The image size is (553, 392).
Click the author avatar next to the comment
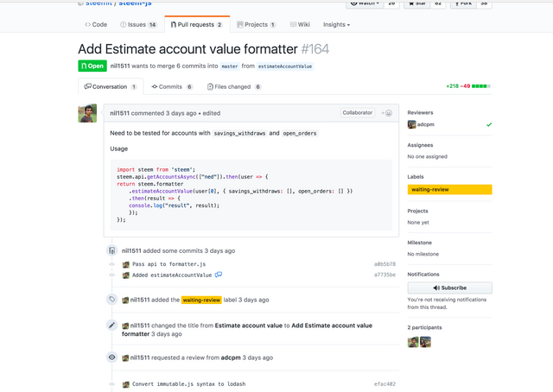pos(87,114)
